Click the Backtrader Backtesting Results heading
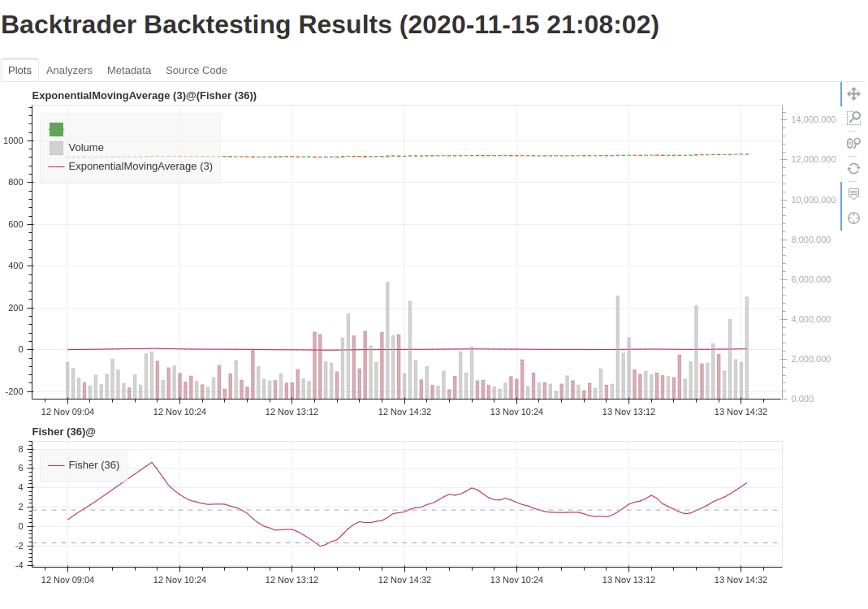This screenshot has height=609, width=868. [x=330, y=25]
